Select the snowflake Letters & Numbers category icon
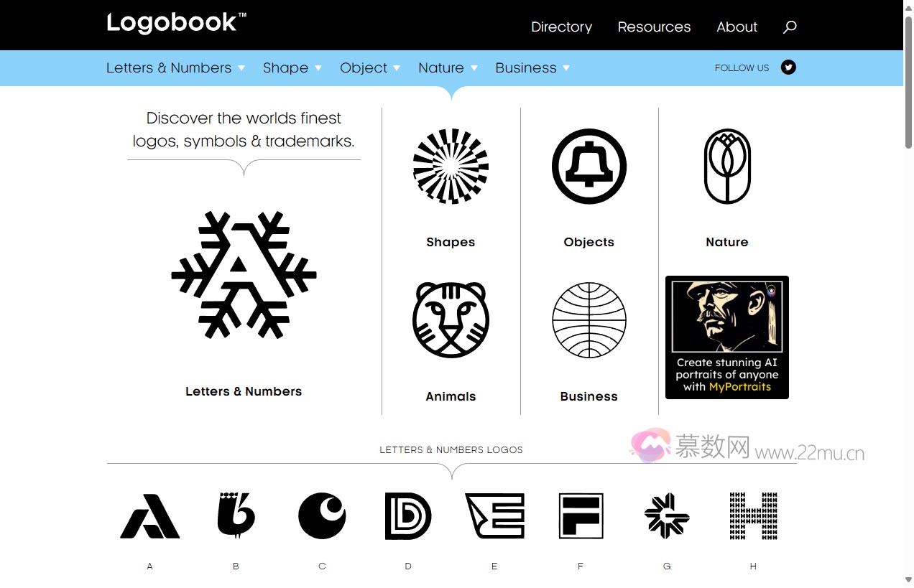This screenshot has width=914, height=588. point(244,275)
